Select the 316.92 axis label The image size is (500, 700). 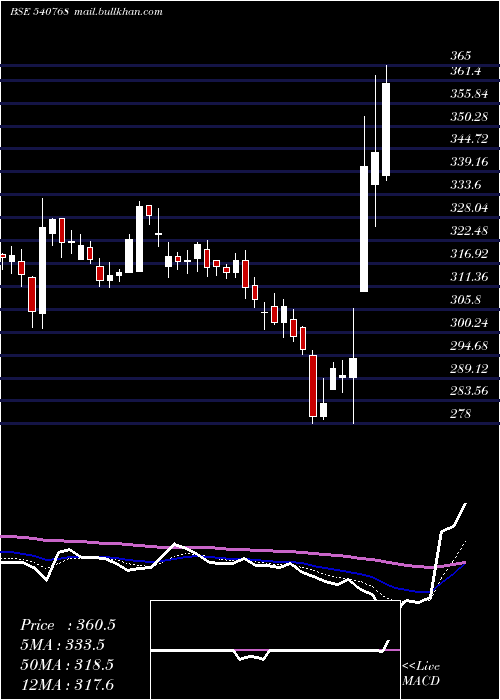point(469,254)
